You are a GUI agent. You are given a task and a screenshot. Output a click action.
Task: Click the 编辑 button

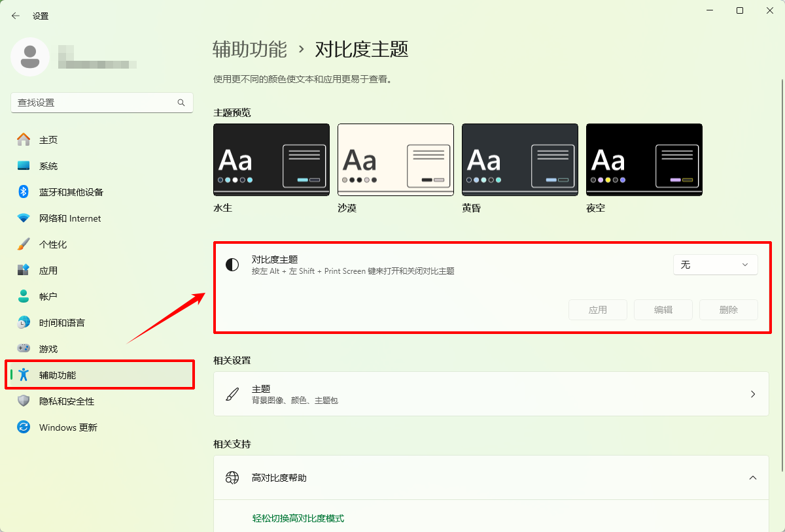tap(663, 310)
